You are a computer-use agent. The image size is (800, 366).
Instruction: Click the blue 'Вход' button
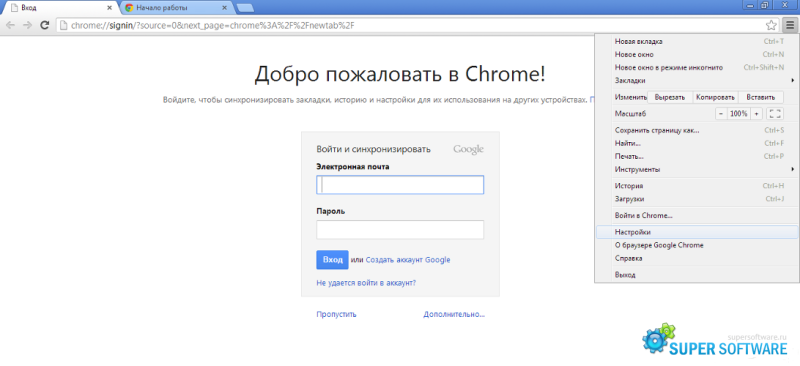point(332,260)
